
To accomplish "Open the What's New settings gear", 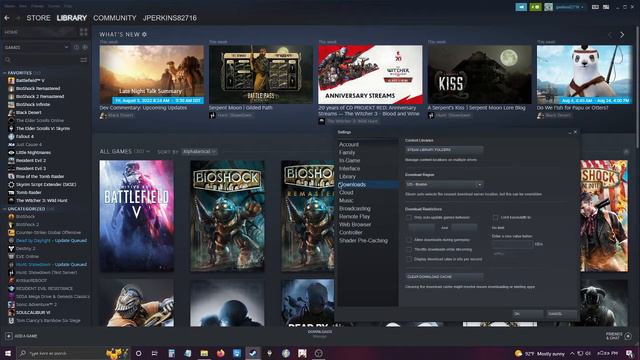I will [144, 35].
